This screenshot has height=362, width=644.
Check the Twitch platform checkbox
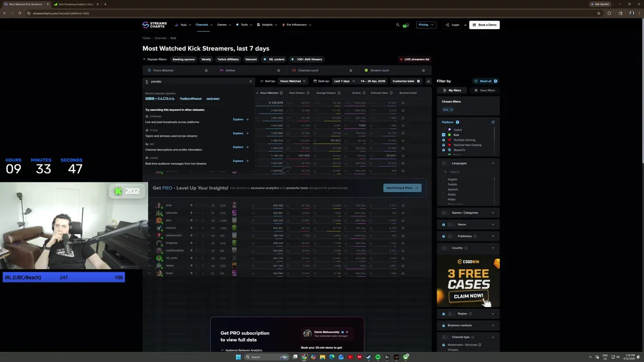(443, 130)
